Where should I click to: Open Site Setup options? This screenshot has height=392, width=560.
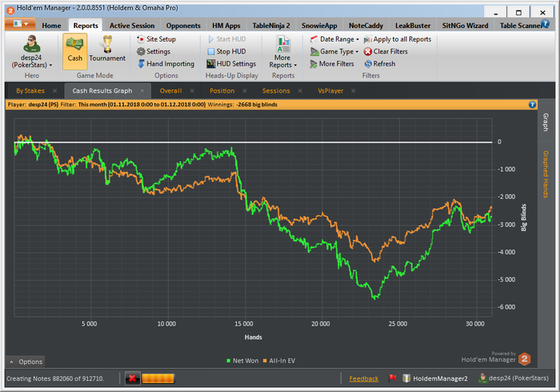pyautogui.click(x=157, y=39)
